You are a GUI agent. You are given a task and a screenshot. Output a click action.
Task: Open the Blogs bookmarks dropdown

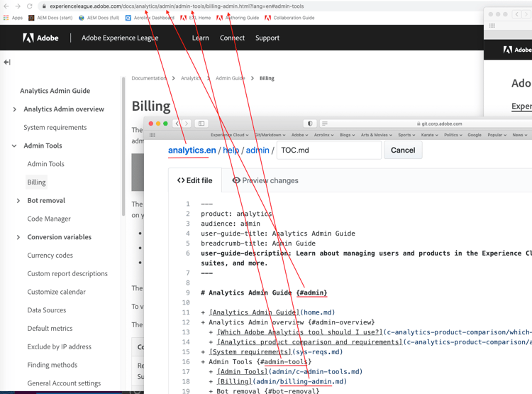point(347,135)
